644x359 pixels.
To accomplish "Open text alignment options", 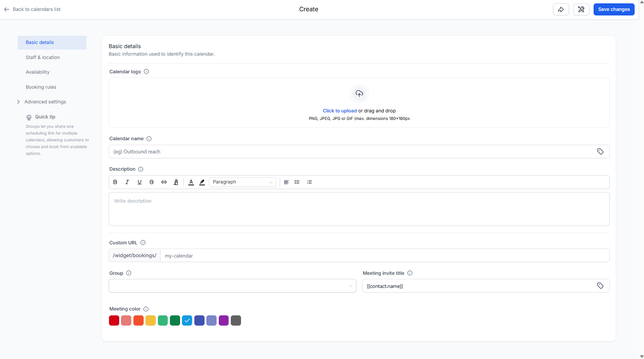I will coord(286,182).
